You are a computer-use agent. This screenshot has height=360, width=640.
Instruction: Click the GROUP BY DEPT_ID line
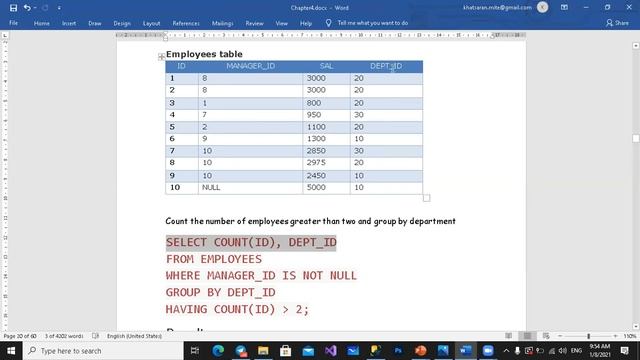(x=220, y=292)
